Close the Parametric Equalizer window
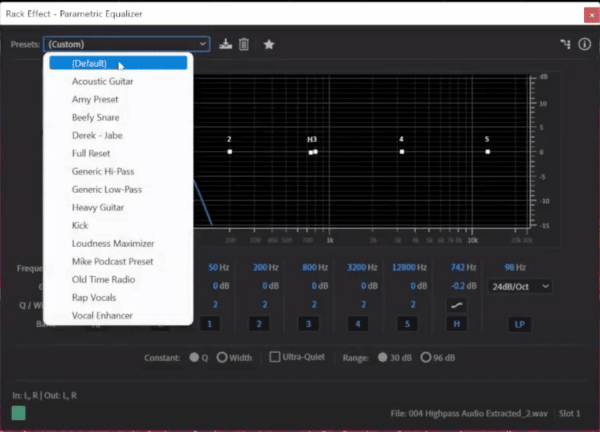The height and width of the screenshot is (432, 600). point(592,15)
